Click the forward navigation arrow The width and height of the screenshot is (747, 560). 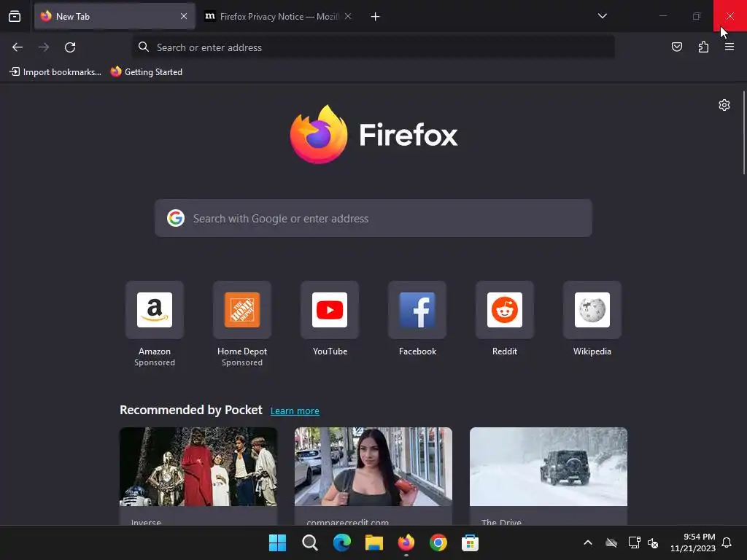pyautogui.click(x=44, y=47)
